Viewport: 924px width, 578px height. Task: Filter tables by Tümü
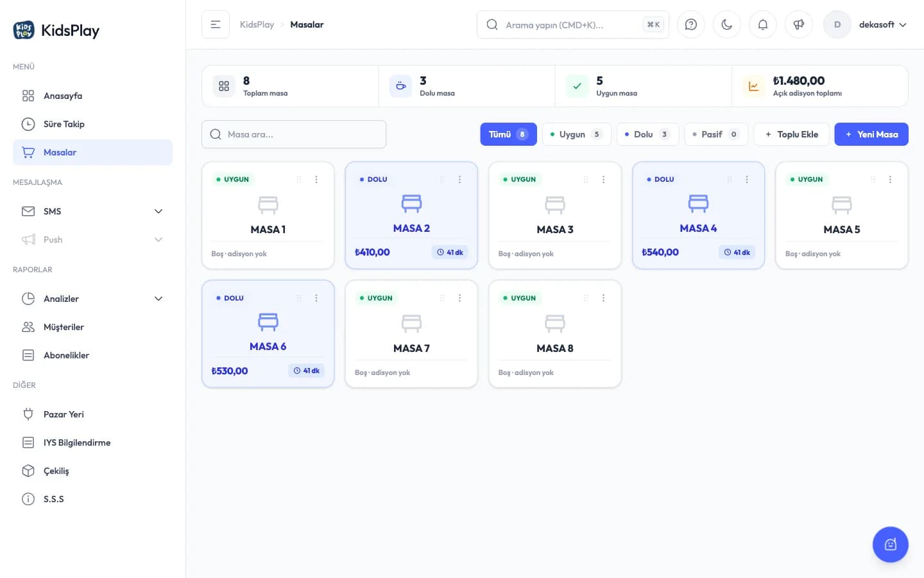[x=508, y=134]
